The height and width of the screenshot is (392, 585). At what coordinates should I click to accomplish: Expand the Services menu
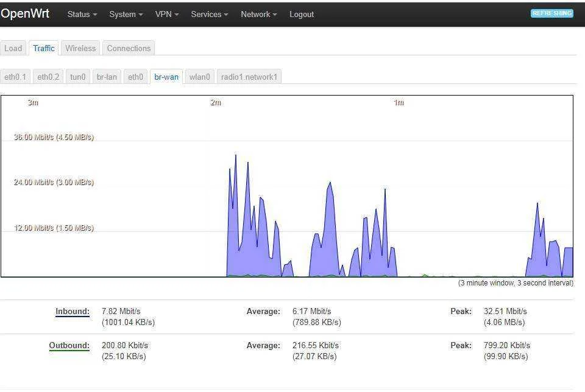209,14
